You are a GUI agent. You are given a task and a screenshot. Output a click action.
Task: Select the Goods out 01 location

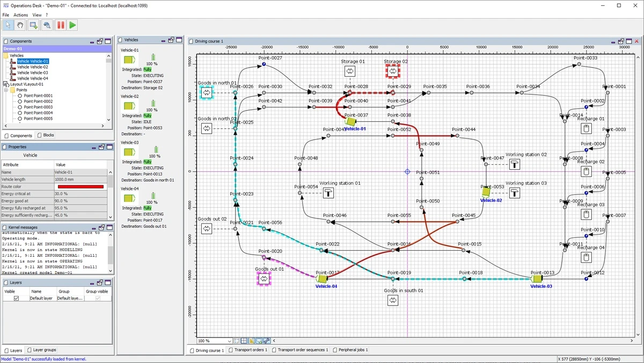click(264, 279)
